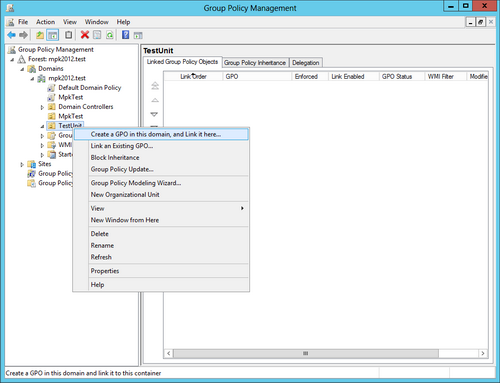Sort by the GPO Status column header
The image size is (500, 383).
pos(402,76)
